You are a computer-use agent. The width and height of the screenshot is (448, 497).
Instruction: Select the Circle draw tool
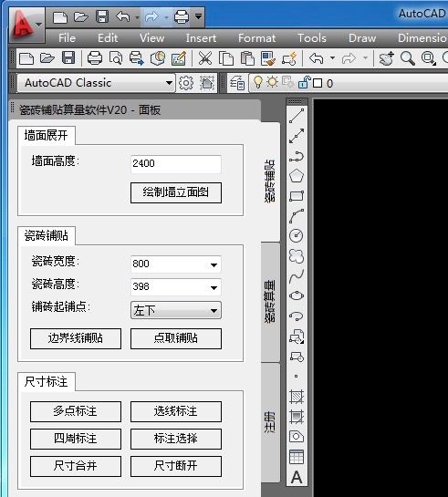click(297, 236)
